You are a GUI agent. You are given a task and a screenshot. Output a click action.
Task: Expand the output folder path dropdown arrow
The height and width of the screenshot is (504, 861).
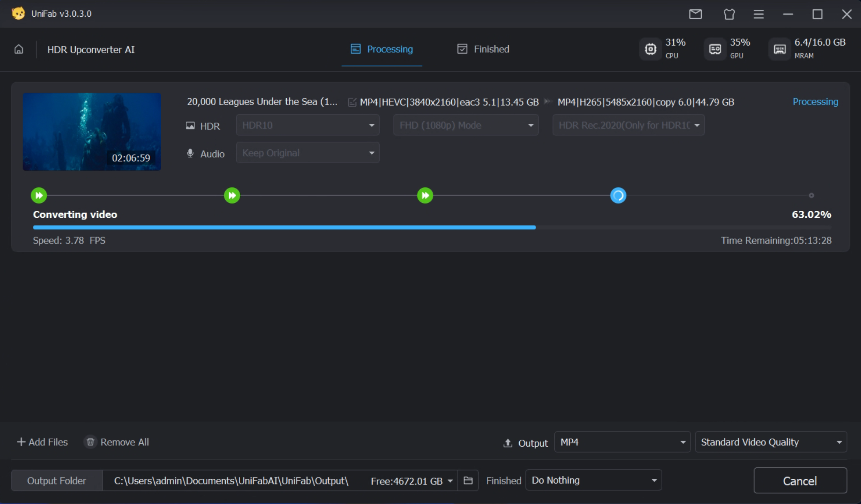pyautogui.click(x=450, y=481)
